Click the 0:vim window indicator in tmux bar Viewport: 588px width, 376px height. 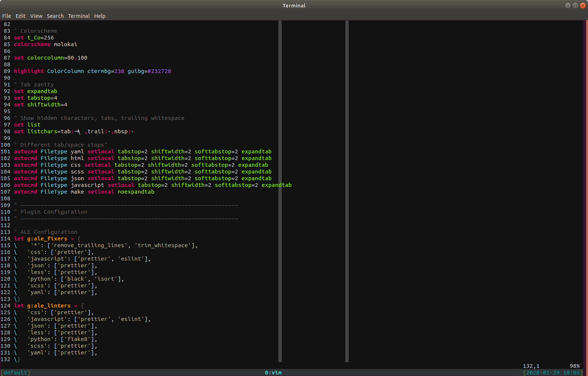(x=273, y=372)
